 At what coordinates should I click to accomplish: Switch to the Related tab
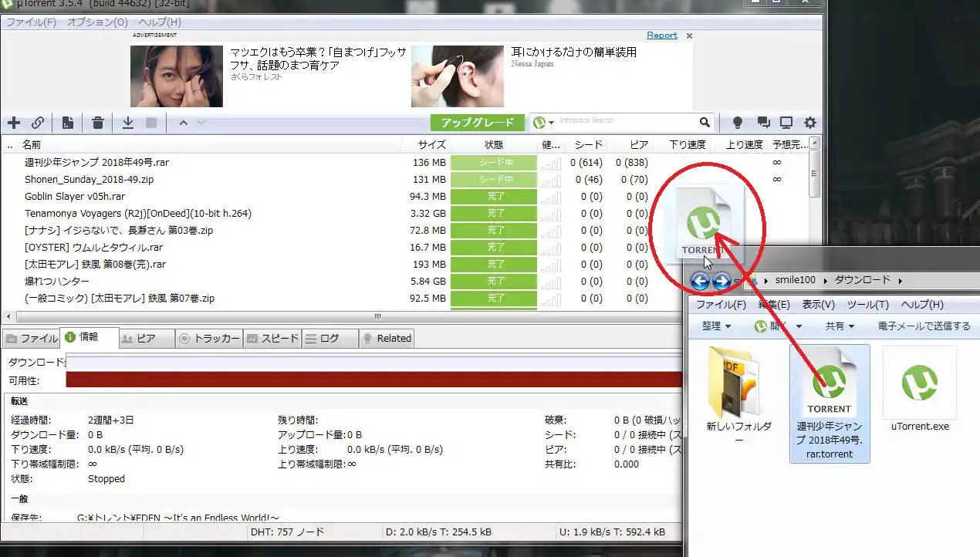point(387,339)
